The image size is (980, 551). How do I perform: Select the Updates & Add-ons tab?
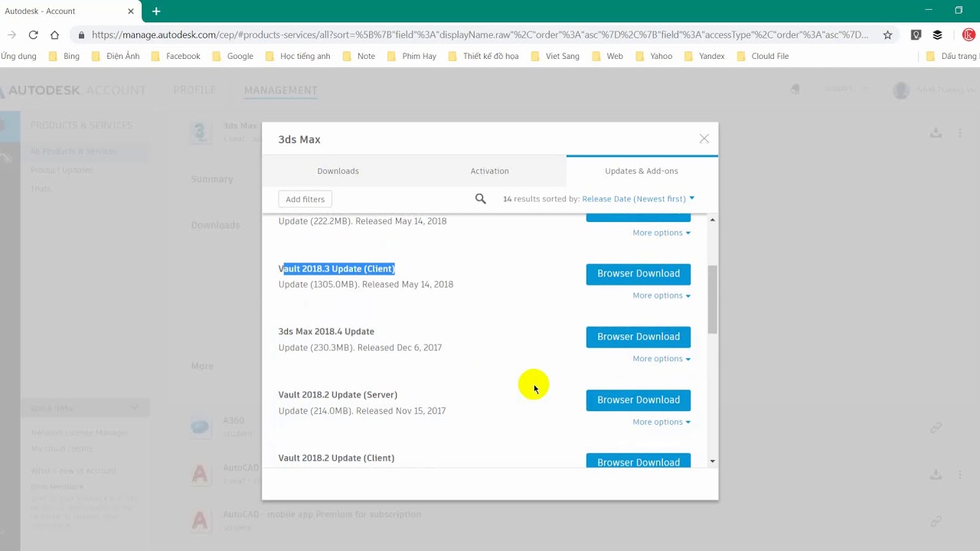pyautogui.click(x=642, y=171)
